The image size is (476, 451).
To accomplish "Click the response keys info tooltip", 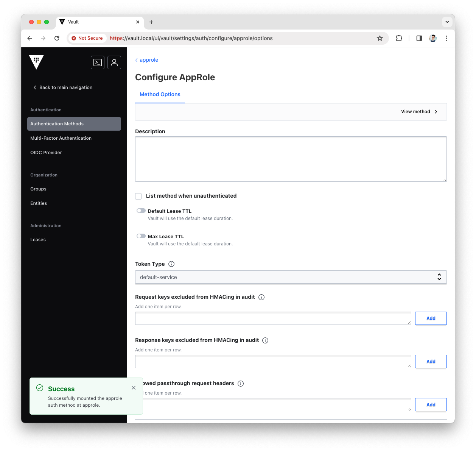I will (265, 340).
